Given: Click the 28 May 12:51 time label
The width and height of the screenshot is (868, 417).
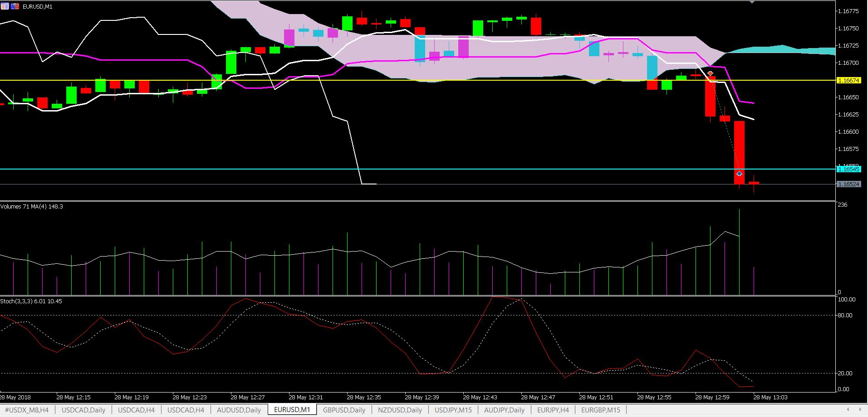Looking at the screenshot, I should (x=596, y=398).
